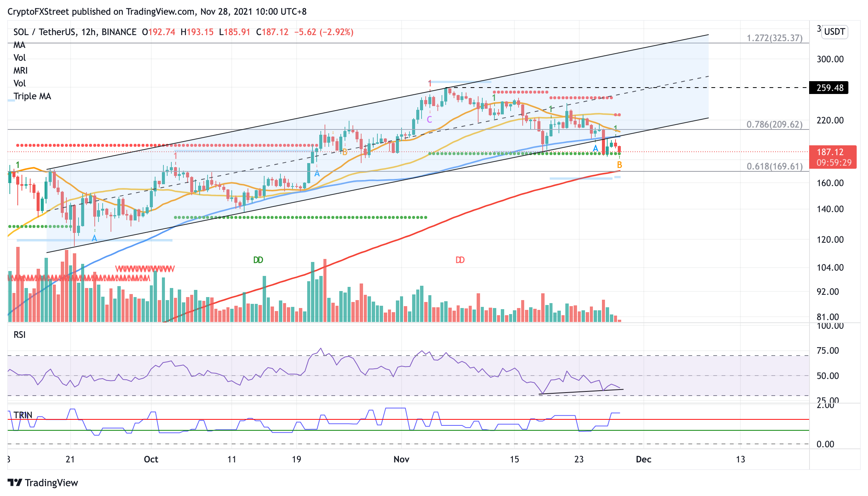Click the 0.786(209.62) Fibonacci label

(x=774, y=125)
